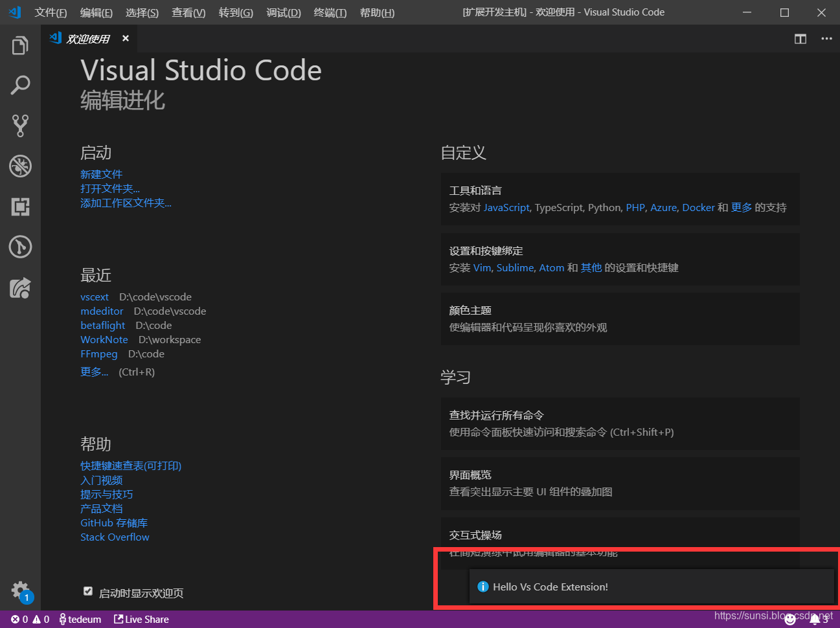
Task: Open the 选择(S) menu
Action: click(142, 12)
